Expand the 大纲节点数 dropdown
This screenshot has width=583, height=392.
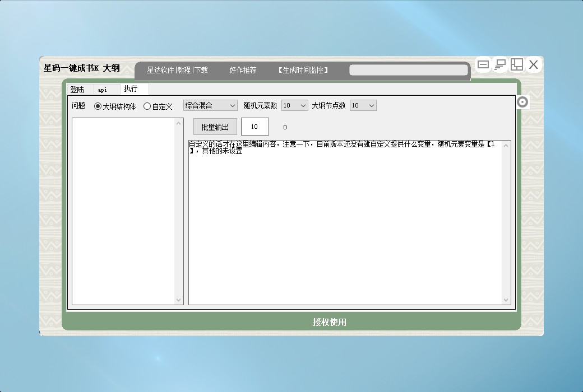[x=363, y=105]
